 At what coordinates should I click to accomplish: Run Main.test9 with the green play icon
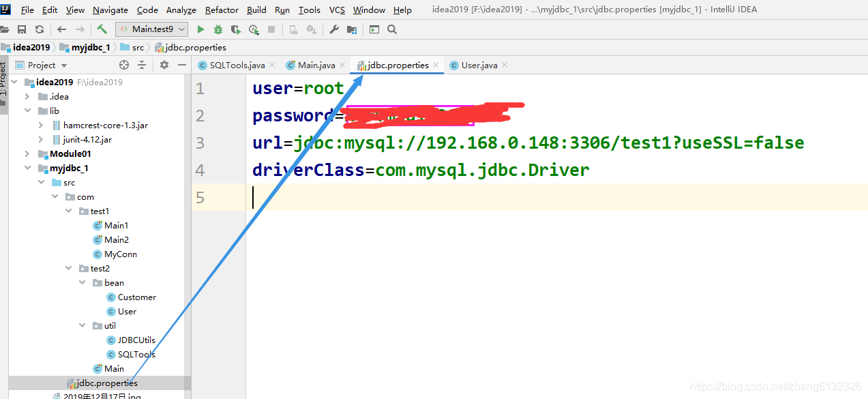click(x=200, y=29)
